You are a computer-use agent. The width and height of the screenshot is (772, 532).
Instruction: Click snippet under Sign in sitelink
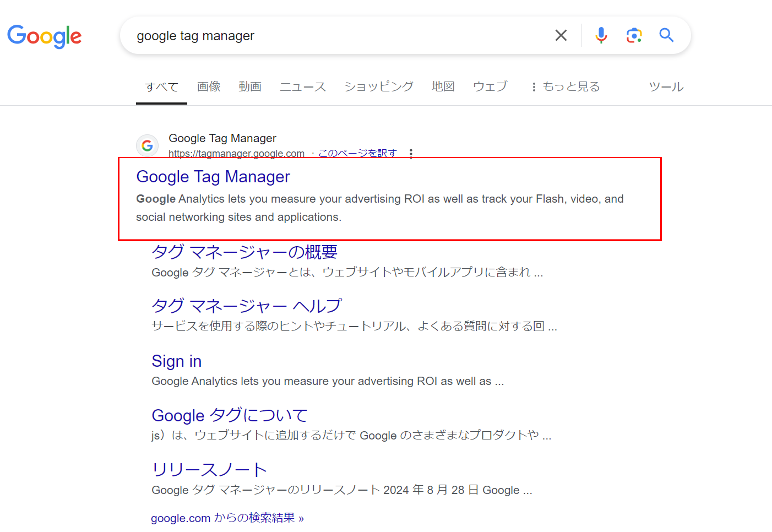(x=328, y=381)
